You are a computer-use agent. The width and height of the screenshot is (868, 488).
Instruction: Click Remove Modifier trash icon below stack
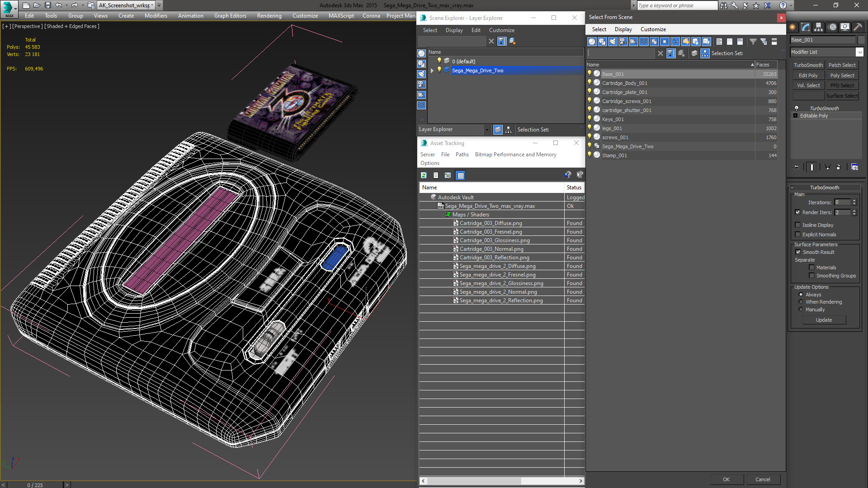pyautogui.click(x=839, y=167)
